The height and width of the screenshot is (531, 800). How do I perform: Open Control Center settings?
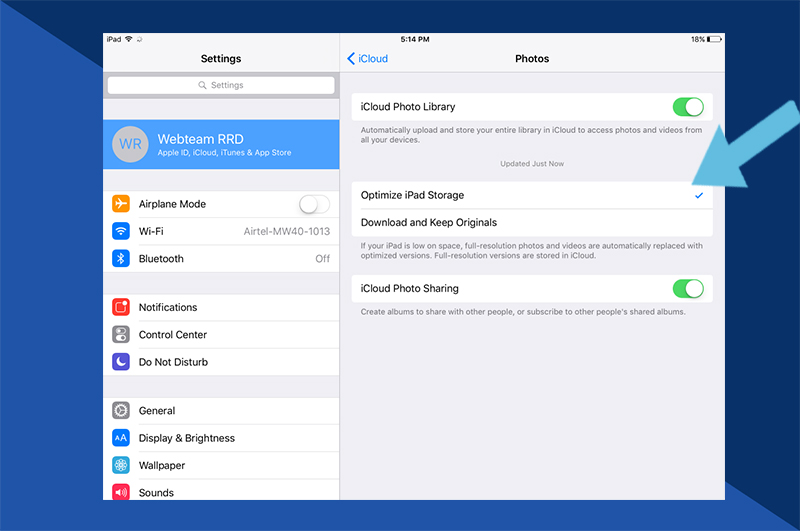point(221,335)
